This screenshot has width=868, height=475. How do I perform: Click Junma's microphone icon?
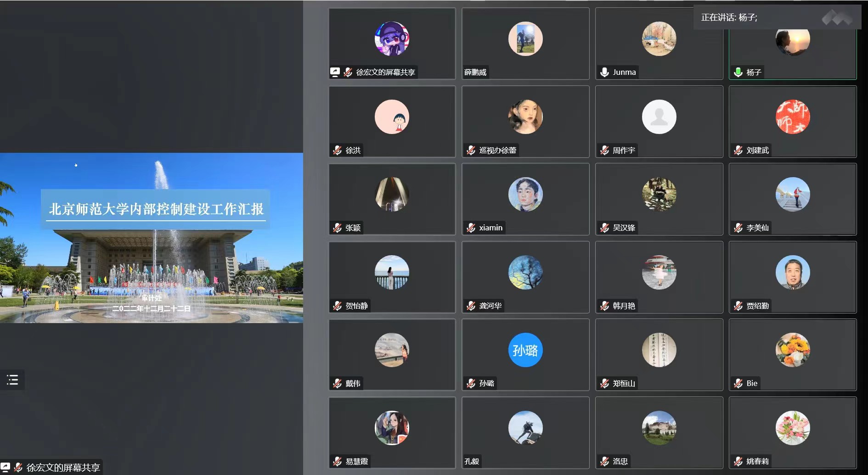[605, 72]
